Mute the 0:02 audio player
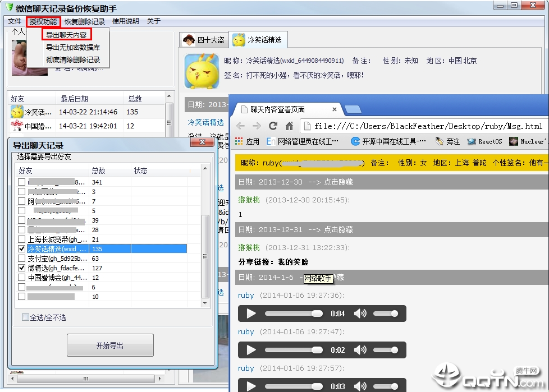Viewport: 549px width, 392px height. click(x=360, y=350)
